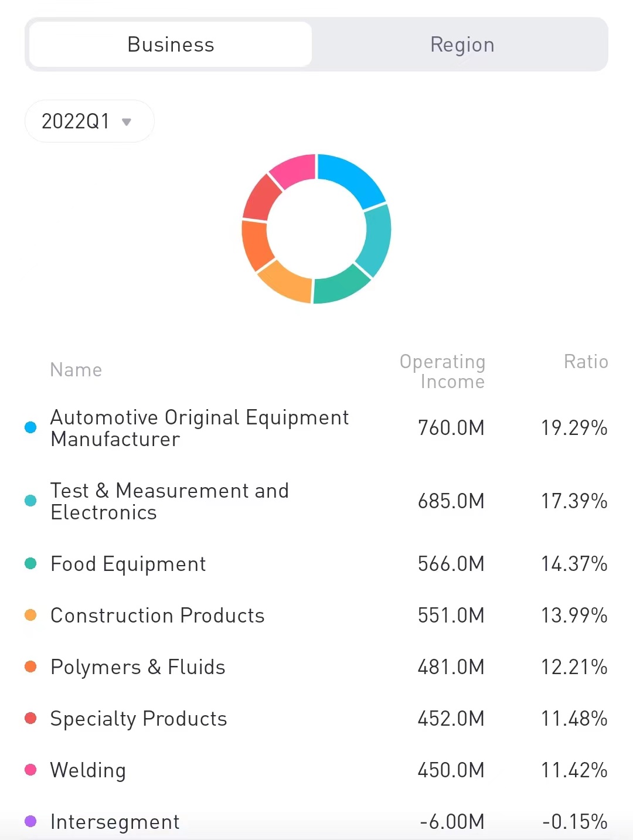The width and height of the screenshot is (633, 840).
Task: Switch to the Region tab
Action: click(462, 45)
